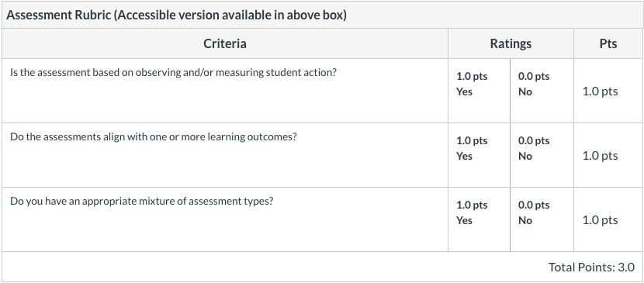Click the 1.0 pts score for second criterion
644x283 pixels.
[600, 156]
